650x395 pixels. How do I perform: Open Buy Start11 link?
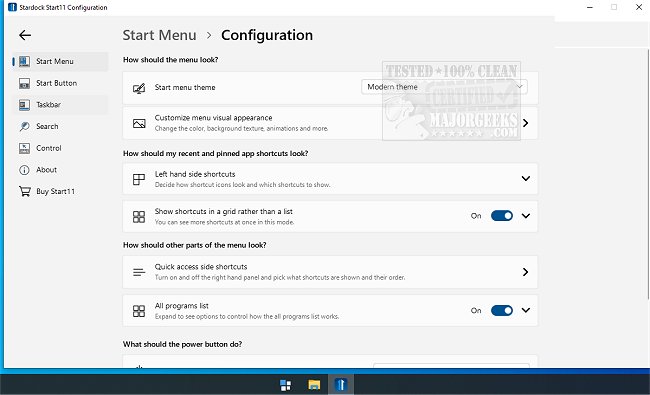[61, 191]
